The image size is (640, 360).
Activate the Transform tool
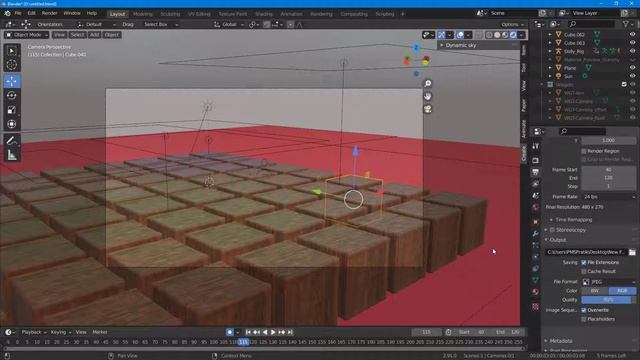12,124
